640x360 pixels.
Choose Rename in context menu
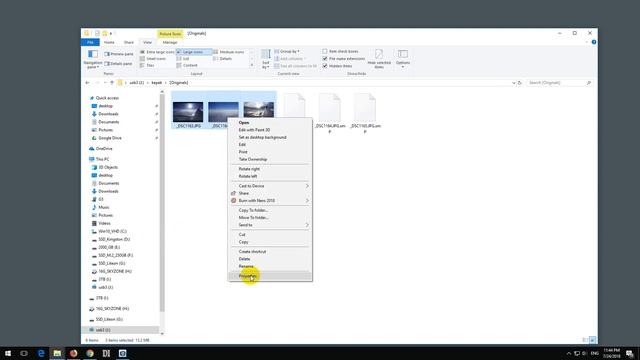pyautogui.click(x=270, y=266)
